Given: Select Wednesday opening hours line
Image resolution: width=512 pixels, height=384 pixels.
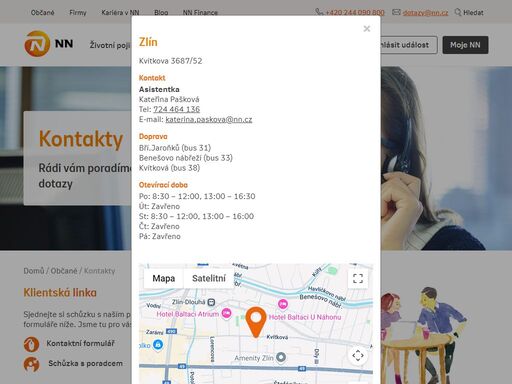Looking at the screenshot, I should click(196, 216).
